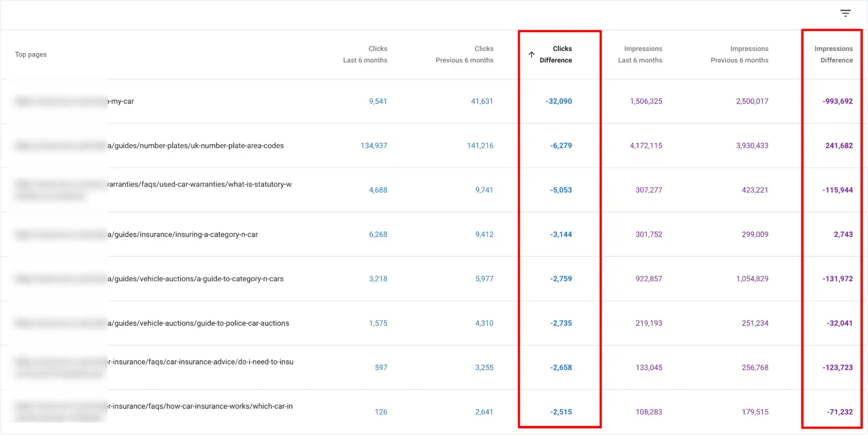Click the sort arrow beside Clicks Difference
868x435 pixels.
click(x=531, y=55)
